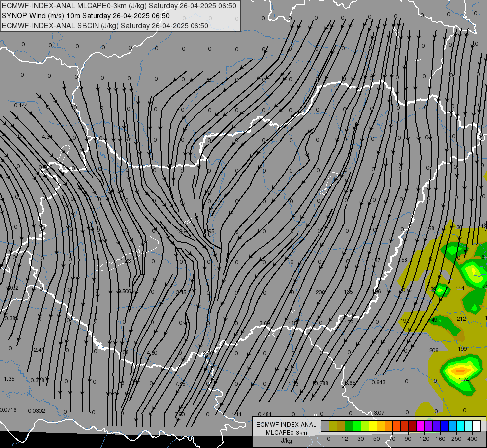Image resolution: width=487 pixels, height=448 pixels.
Task: Click the map value 114
Action: point(460,289)
